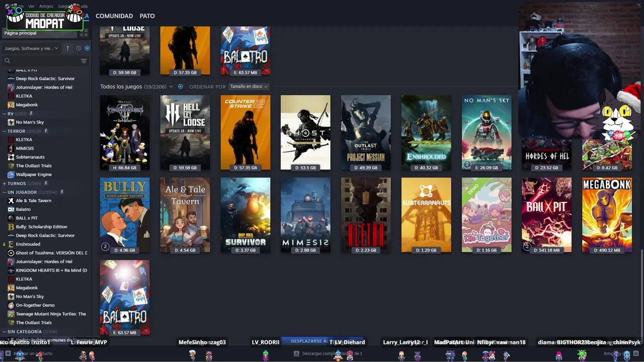Open BALL x PIT game cover
This screenshot has width=644, height=362.
547,215
